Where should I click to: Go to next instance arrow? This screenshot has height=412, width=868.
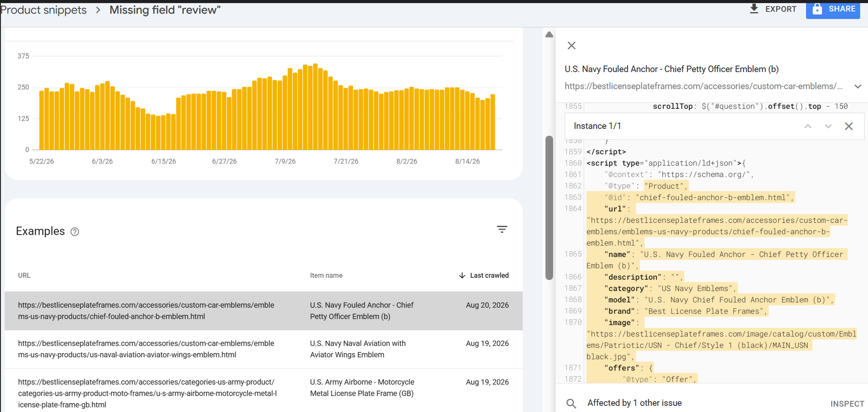click(x=828, y=126)
